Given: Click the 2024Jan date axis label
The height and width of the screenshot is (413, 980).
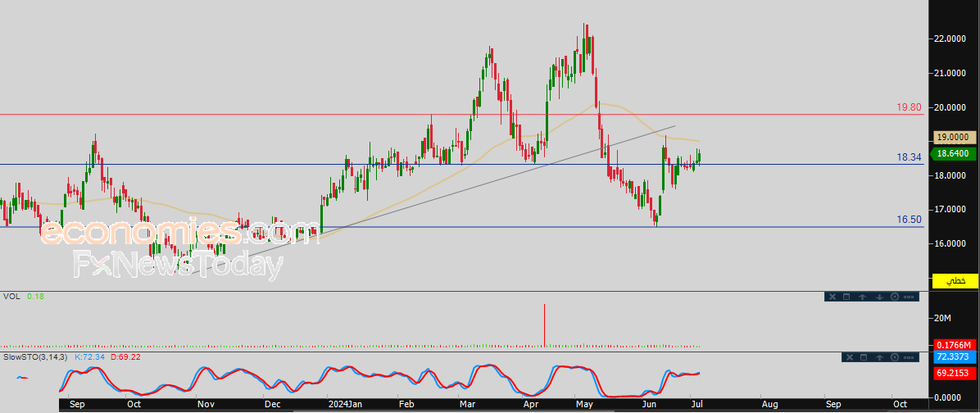Looking at the screenshot, I should pyautogui.click(x=346, y=404).
